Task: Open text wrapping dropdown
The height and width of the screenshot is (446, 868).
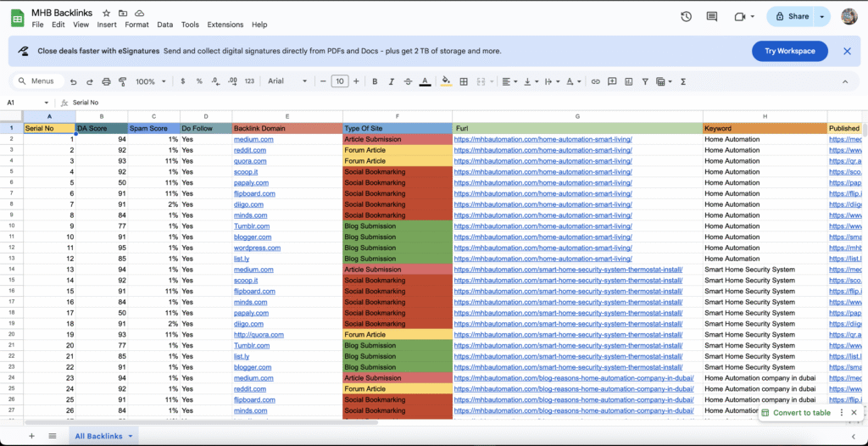Action: [552, 81]
